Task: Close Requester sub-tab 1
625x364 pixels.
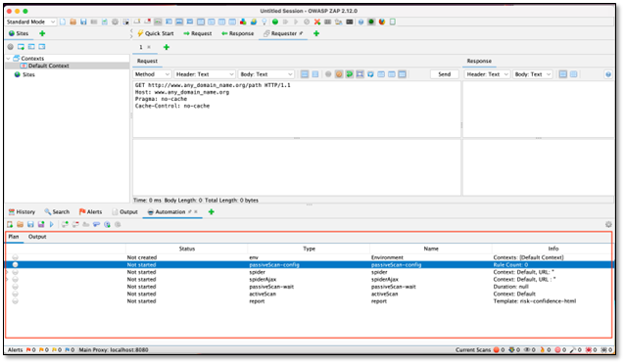Action: (149, 47)
